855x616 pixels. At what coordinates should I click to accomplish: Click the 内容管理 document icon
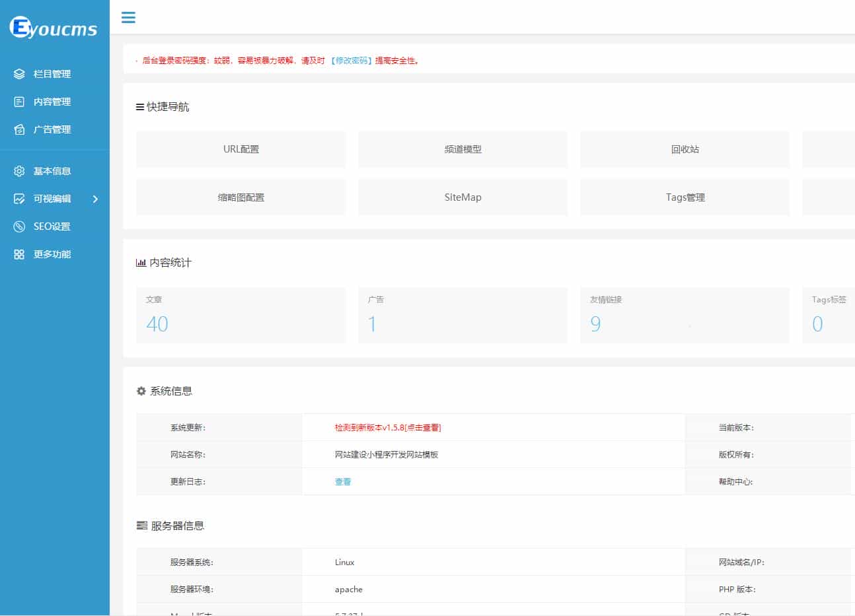[x=19, y=102]
